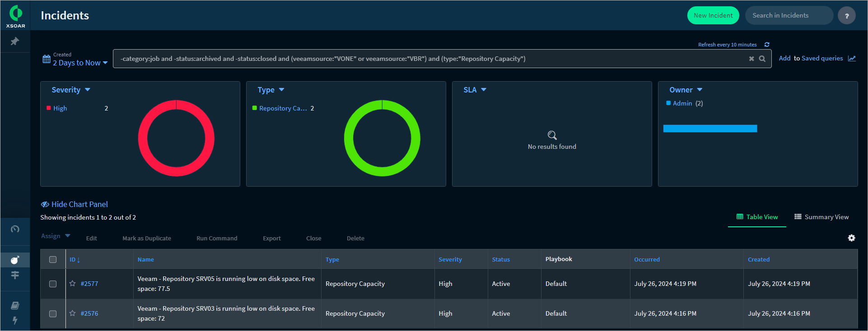This screenshot has width=868, height=331.
Task: Click Delete action
Action: 355,238
